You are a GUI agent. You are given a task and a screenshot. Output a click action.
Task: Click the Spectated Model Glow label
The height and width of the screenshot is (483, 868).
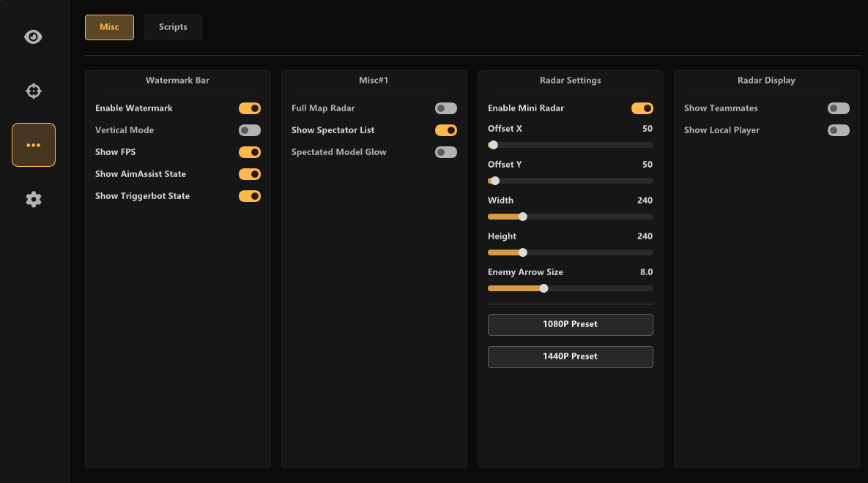pos(339,152)
